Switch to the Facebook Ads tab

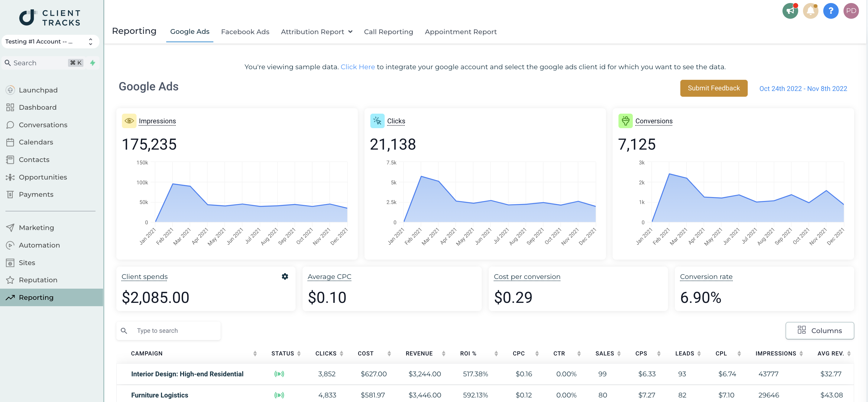[245, 31]
